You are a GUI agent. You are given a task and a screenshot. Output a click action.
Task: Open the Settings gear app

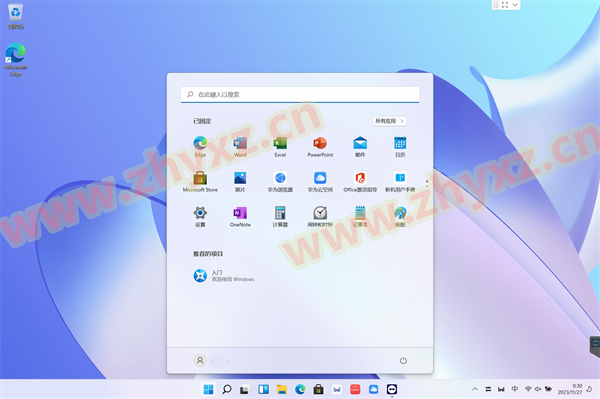tap(200, 217)
